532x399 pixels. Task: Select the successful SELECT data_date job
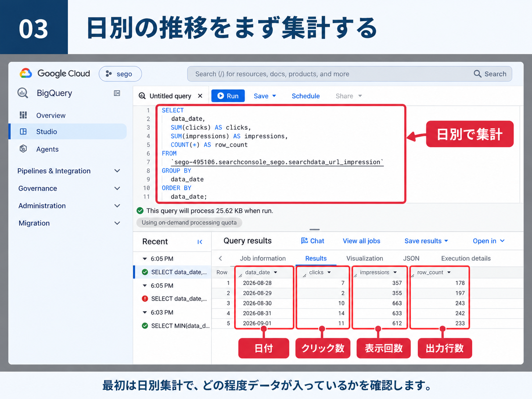(173, 272)
